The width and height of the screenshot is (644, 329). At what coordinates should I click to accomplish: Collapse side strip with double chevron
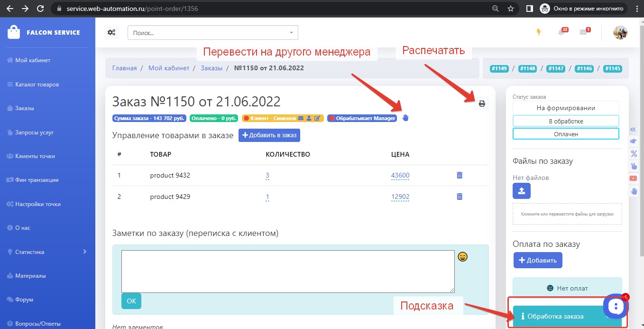pos(634,129)
